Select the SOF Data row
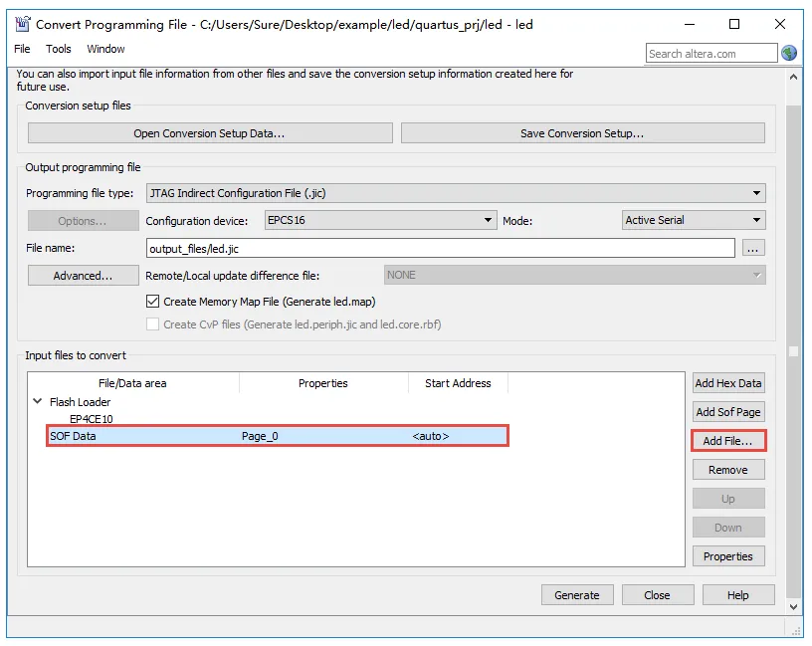 pos(277,436)
